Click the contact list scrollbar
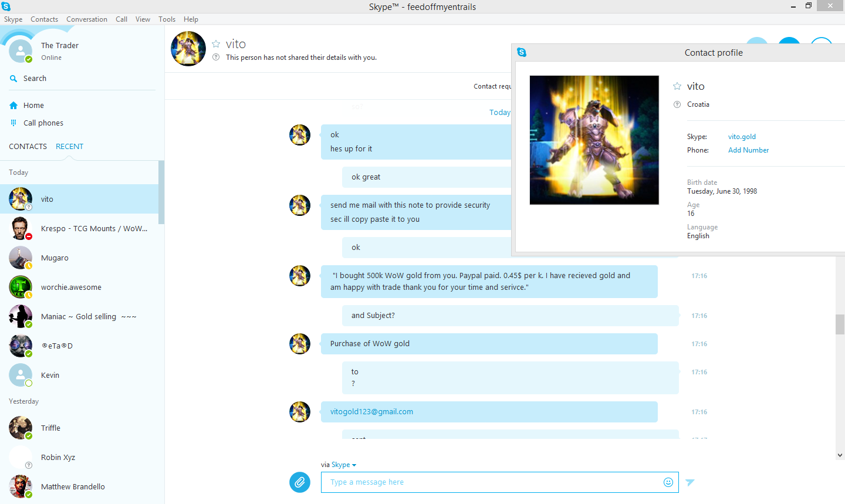The image size is (845, 504). point(161,192)
